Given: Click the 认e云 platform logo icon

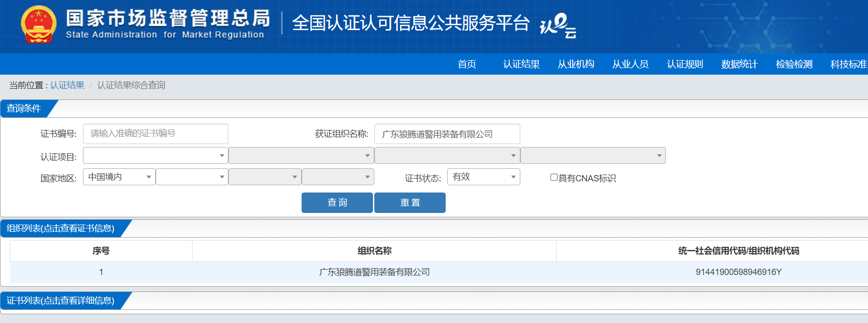Looking at the screenshot, I should click(x=558, y=25).
